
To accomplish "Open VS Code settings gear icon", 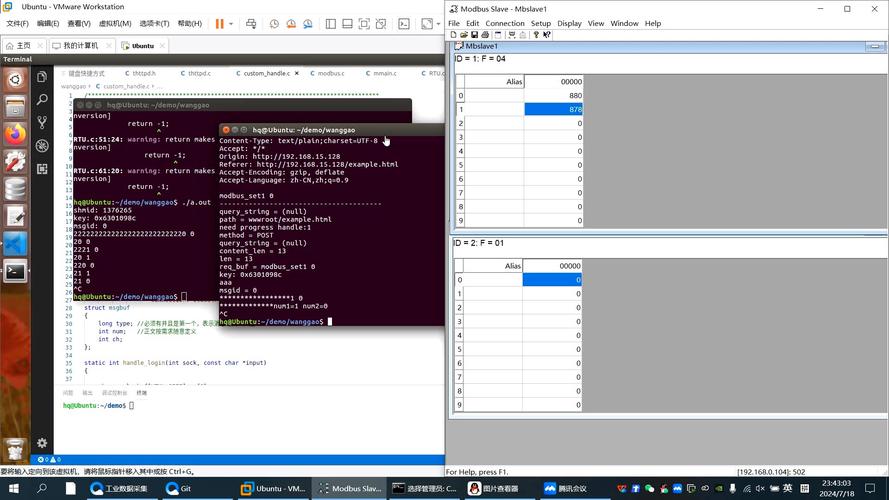I will [42, 443].
